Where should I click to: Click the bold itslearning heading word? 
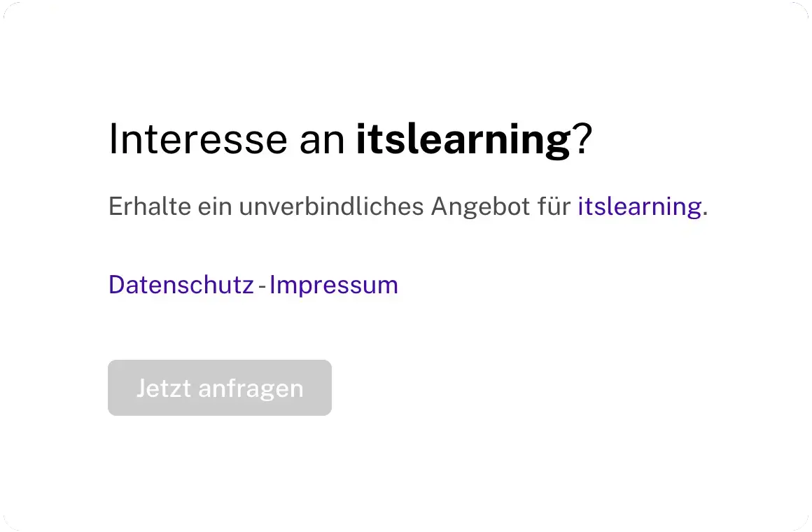463,139
